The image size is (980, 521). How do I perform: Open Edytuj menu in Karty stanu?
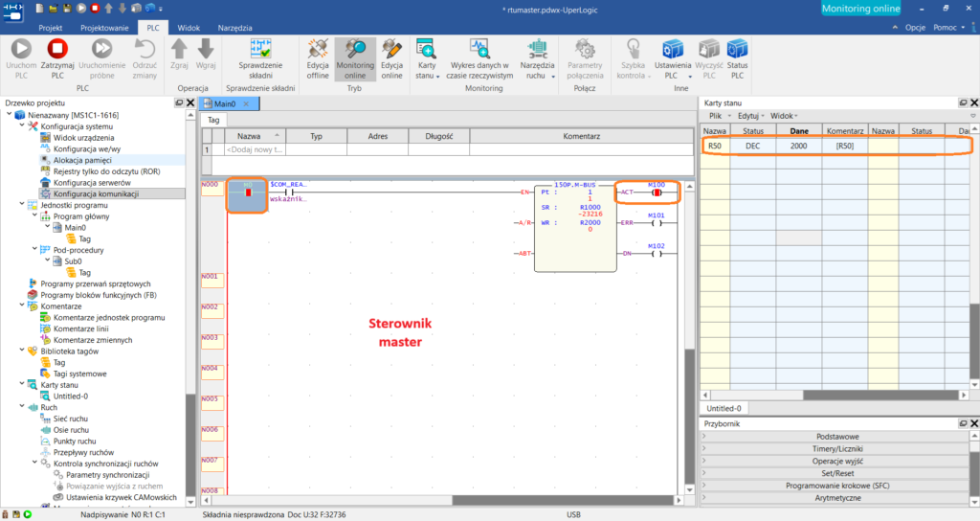[x=748, y=116]
